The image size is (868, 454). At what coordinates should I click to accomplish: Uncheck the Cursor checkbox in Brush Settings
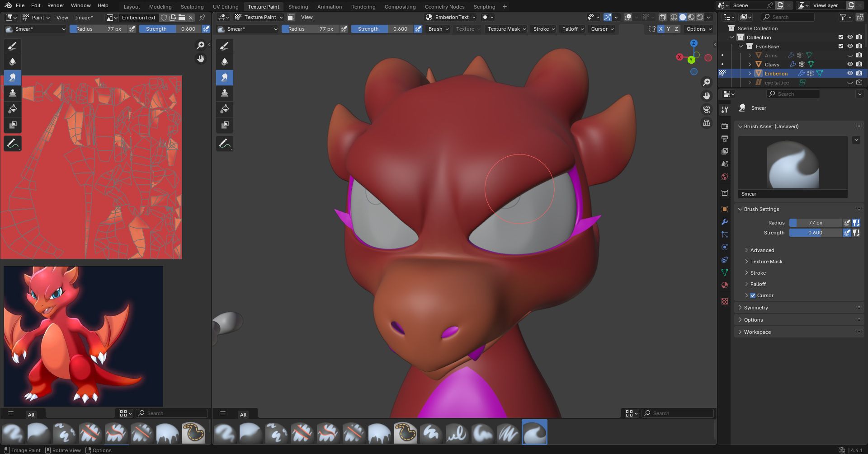click(x=753, y=295)
